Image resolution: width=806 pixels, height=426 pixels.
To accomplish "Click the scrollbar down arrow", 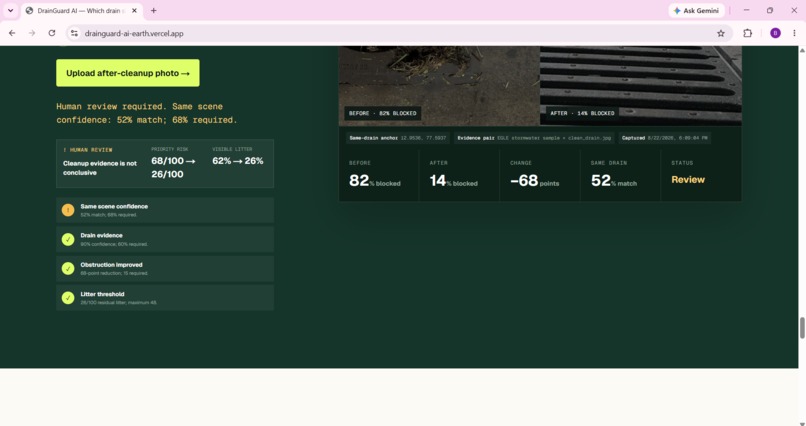I will point(802,422).
